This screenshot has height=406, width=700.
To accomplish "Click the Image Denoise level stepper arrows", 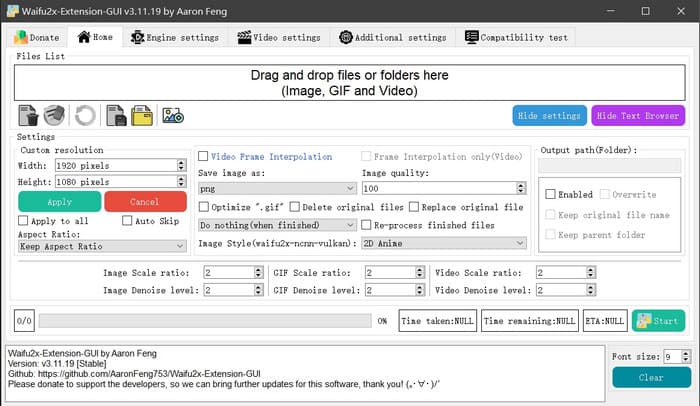I will (258, 290).
